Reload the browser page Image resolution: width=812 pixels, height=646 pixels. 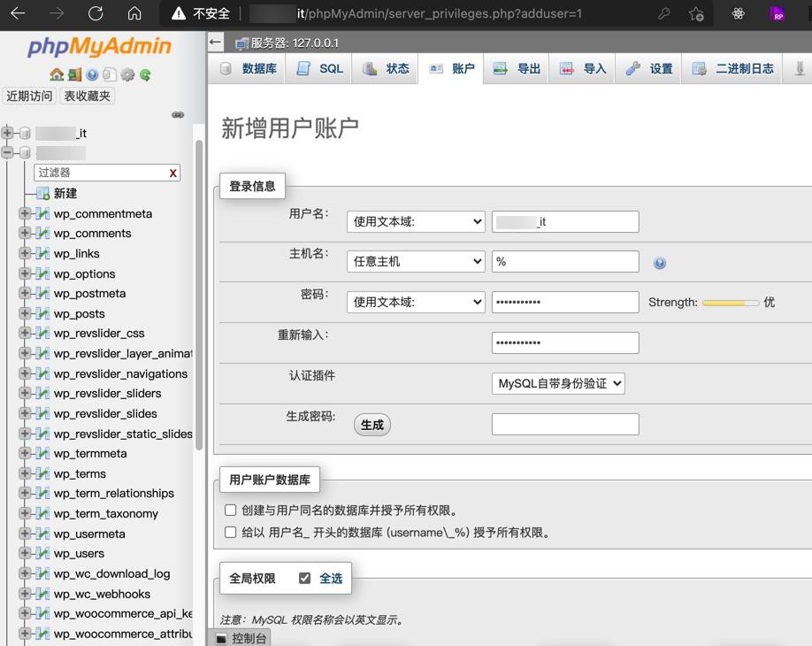click(x=96, y=13)
